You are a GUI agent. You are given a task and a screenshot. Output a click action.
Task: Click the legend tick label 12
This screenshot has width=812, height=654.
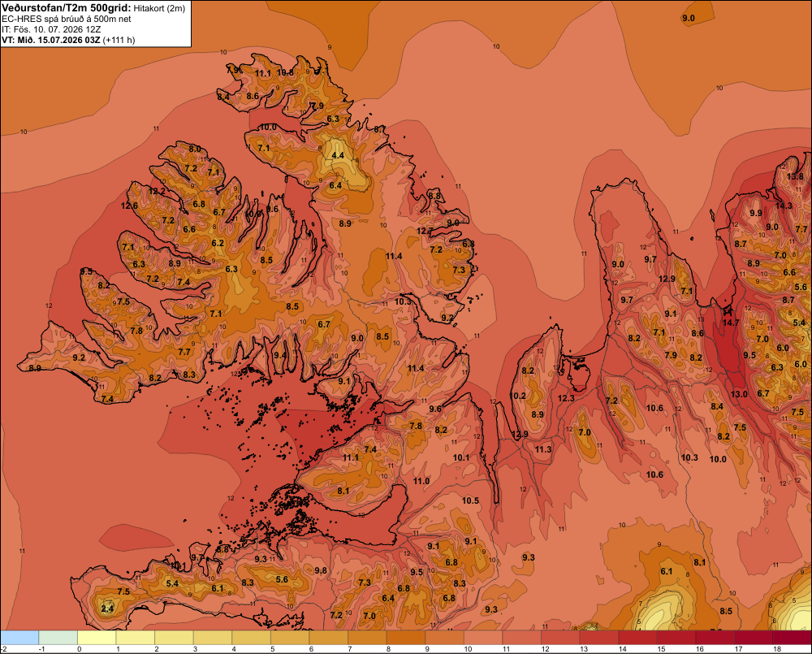point(545,649)
